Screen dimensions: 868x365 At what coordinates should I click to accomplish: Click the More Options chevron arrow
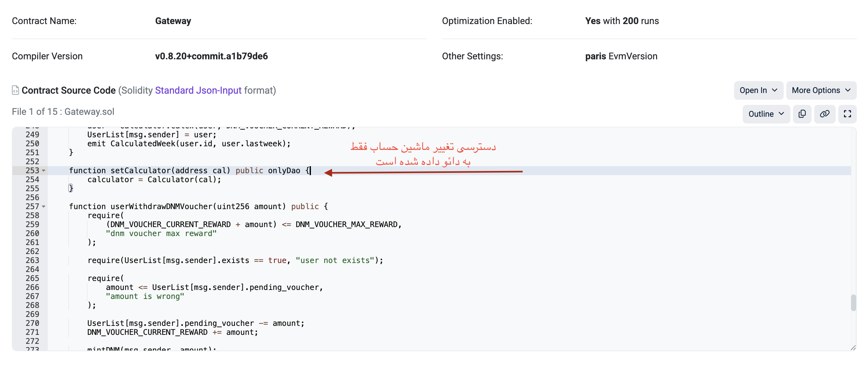tap(848, 90)
